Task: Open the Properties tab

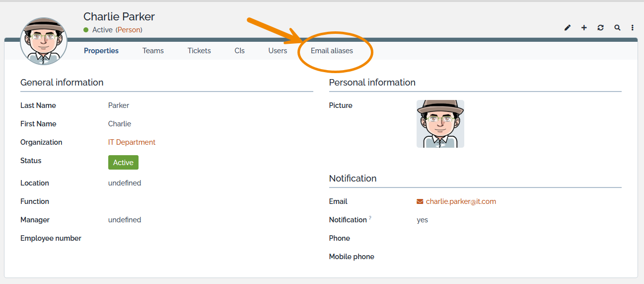Action: coord(101,51)
